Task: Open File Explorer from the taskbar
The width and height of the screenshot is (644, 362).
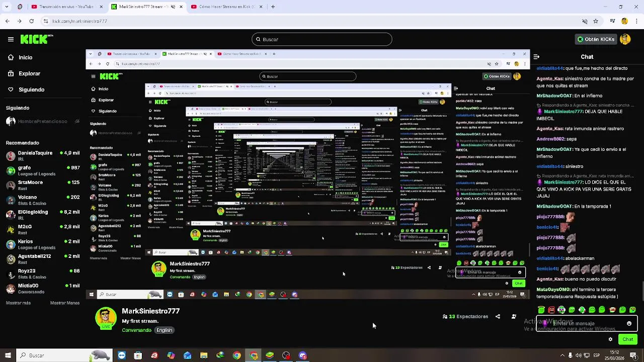Action: coord(204,355)
